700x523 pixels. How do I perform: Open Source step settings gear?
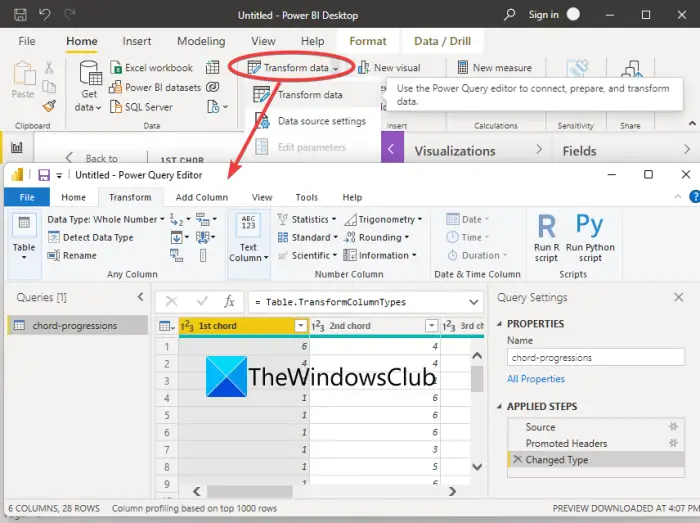click(673, 427)
